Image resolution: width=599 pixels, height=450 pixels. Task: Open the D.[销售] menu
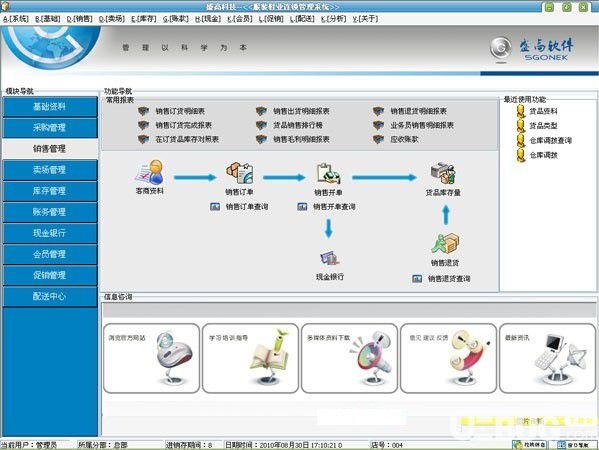pos(79,19)
